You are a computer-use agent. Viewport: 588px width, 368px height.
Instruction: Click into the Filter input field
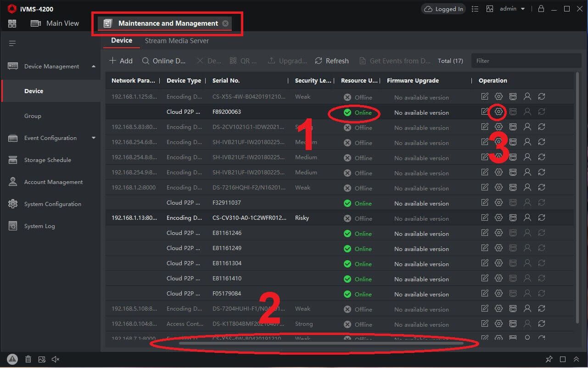[526, 61]
